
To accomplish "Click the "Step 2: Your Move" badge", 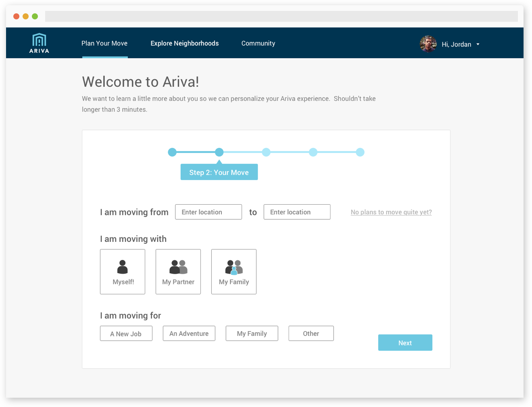I will [219, 172].
